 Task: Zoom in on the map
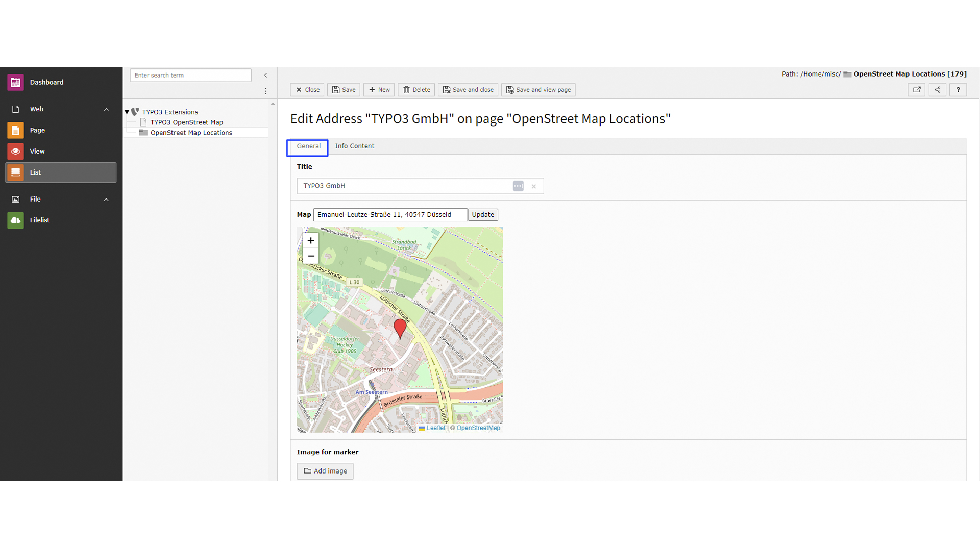(310, 241)
